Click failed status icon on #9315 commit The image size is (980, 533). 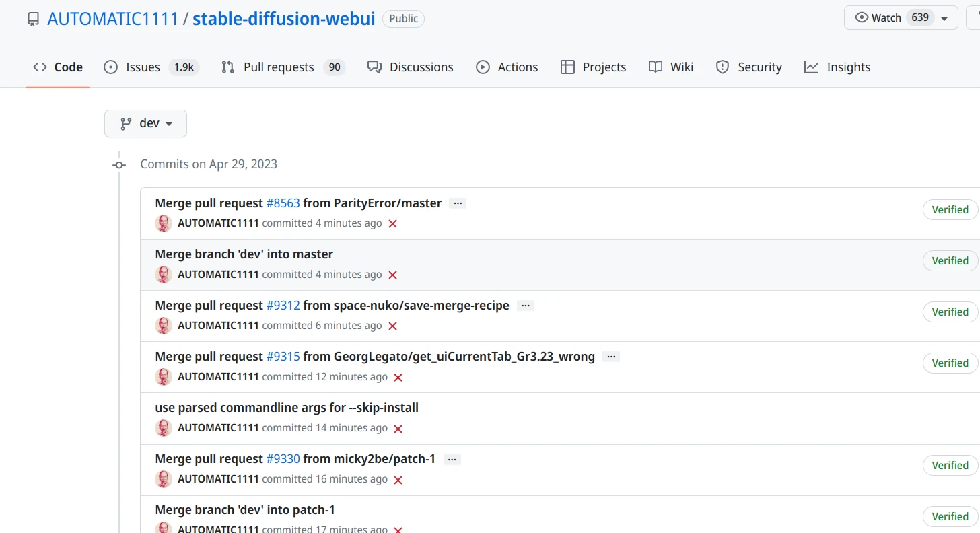[x=398, y=378]
